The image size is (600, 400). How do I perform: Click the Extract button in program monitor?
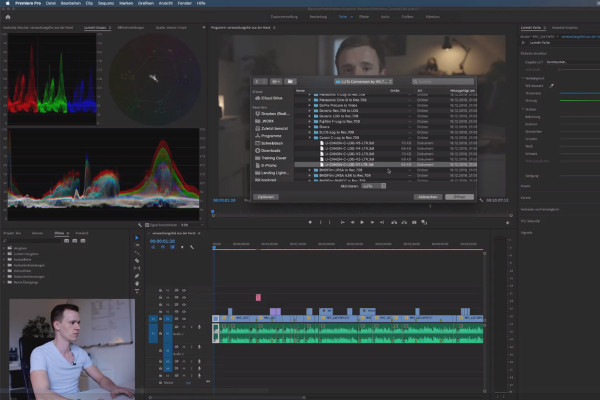404,222
